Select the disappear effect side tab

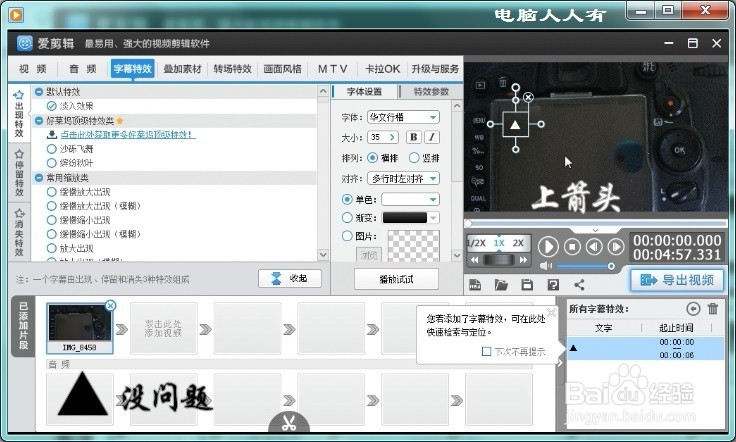coord(19,232)
